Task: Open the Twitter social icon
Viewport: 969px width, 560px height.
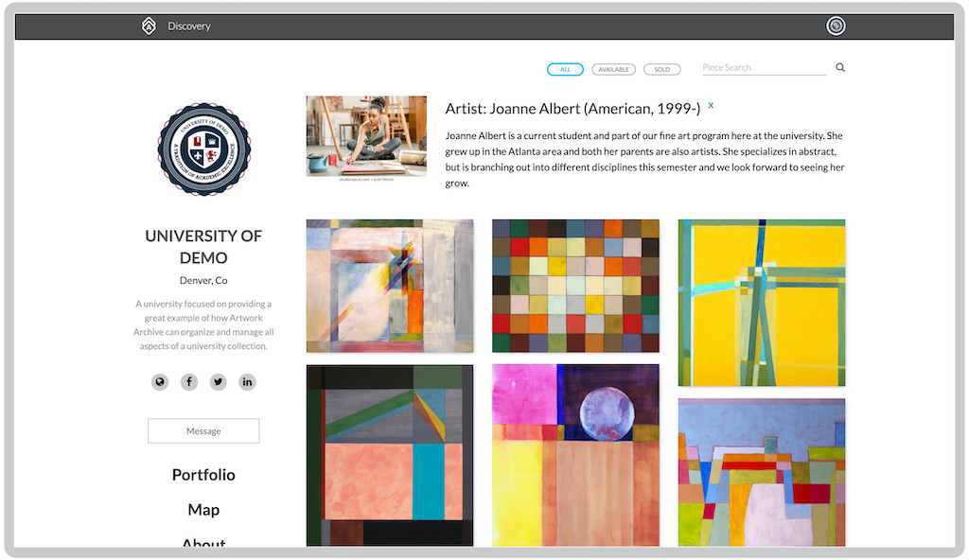Action: (x=219, y=382)
